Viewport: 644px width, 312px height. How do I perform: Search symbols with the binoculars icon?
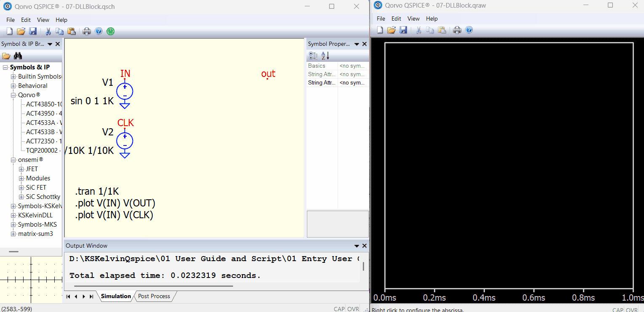tap(18, 56)
